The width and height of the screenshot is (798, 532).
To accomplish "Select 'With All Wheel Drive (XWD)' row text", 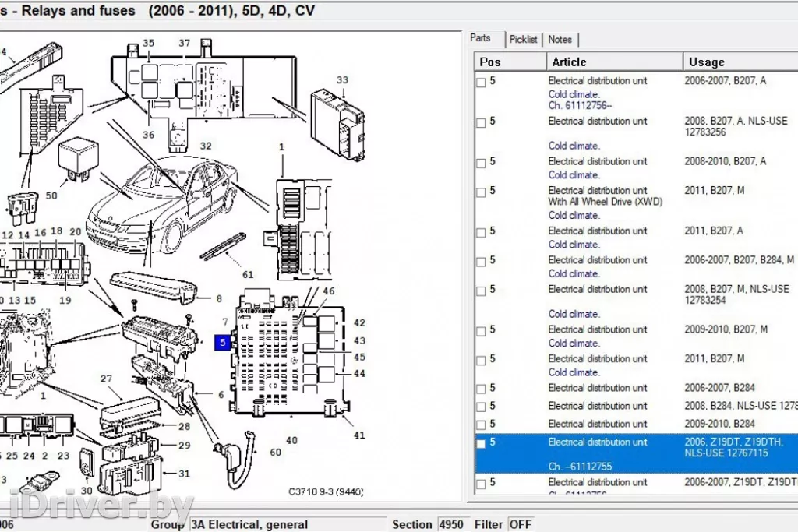I will [605, 202].
